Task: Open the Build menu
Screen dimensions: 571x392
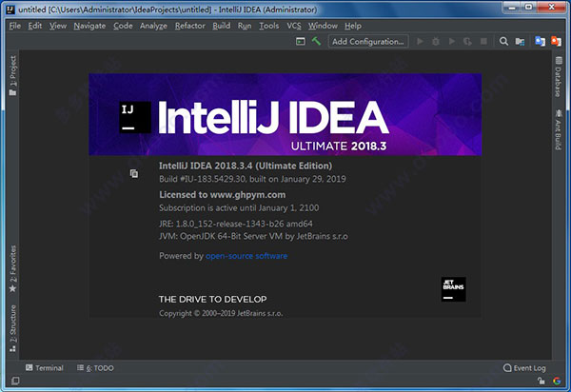Action: [x=222, y=26]
